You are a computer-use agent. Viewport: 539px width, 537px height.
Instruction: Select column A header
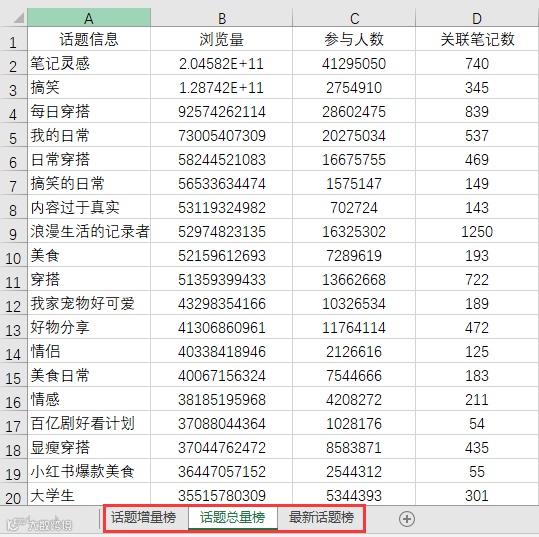(89, 18)
